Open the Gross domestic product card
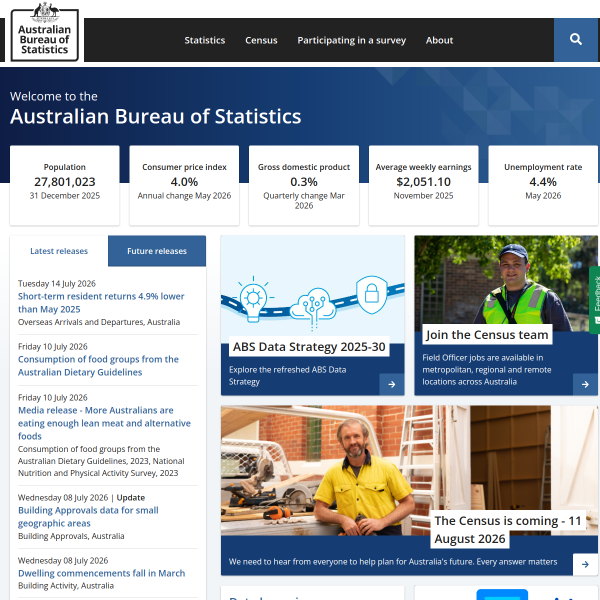This screenshot has width=600, height=600. pos(304,186)
